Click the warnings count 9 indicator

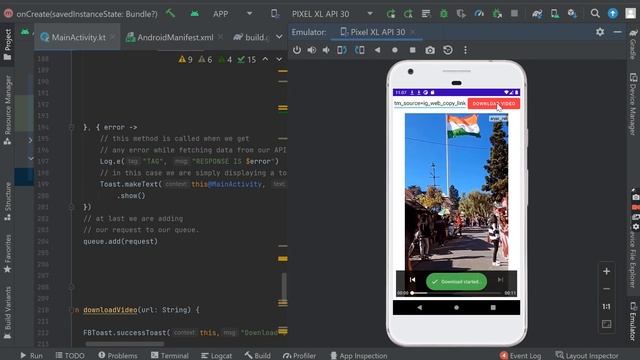[x=186, y=60]
